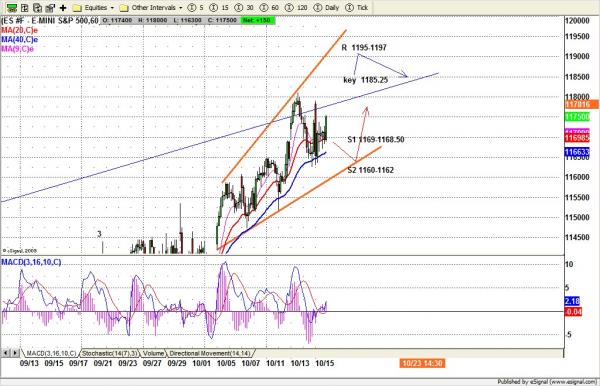Click the O: 117400 open value
The image size is (600, 386).
point(117,20)
